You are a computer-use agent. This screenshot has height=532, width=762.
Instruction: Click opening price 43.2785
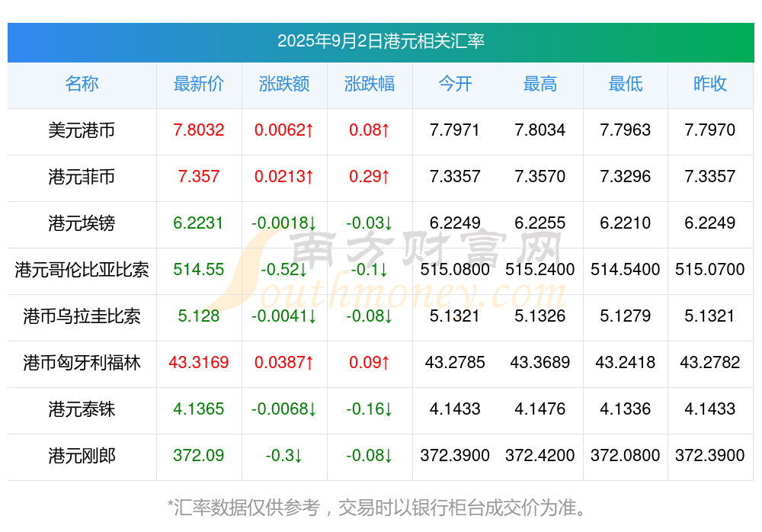point(455,362)
